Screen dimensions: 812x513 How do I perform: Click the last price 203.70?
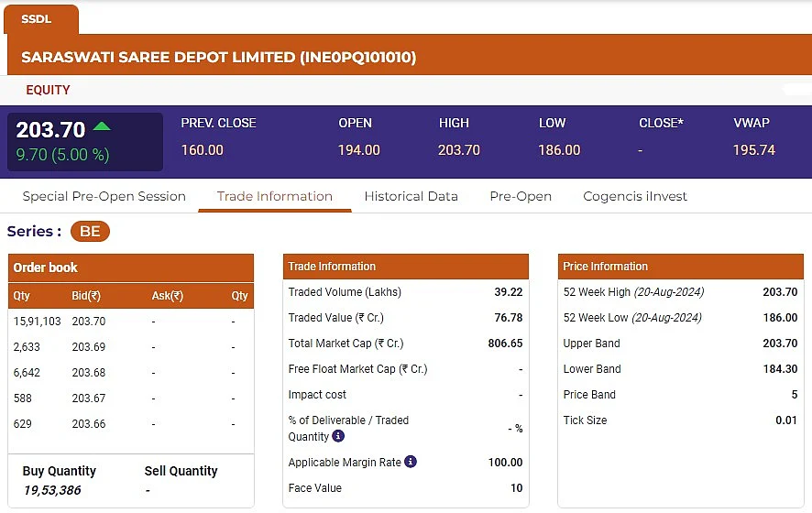coord(50,129)
